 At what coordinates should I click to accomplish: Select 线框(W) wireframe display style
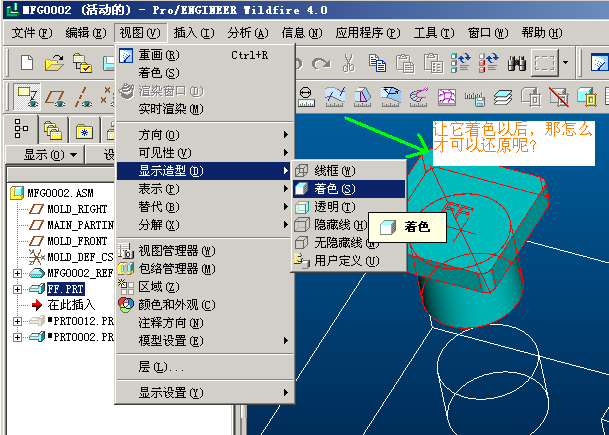click(x=349, y=171)
